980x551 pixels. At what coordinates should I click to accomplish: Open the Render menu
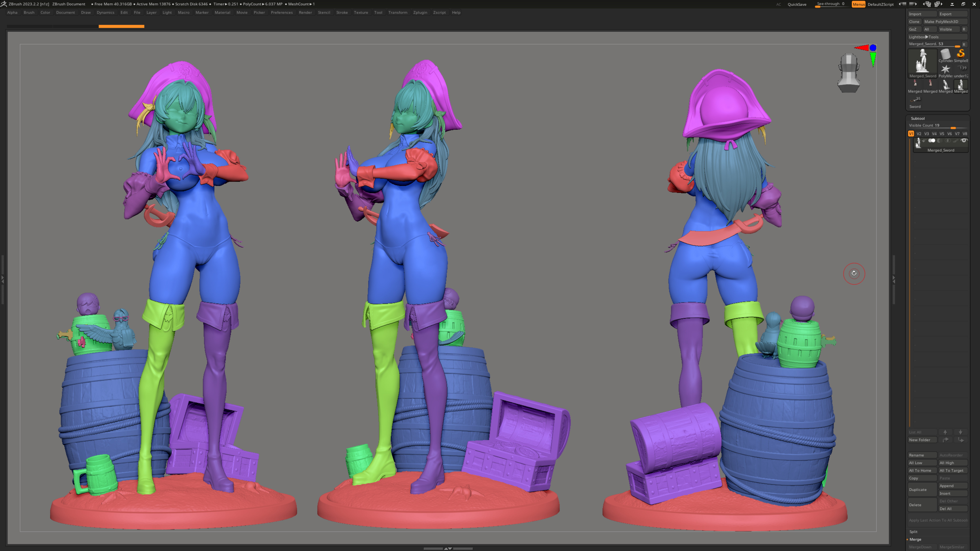pos(305,12)
